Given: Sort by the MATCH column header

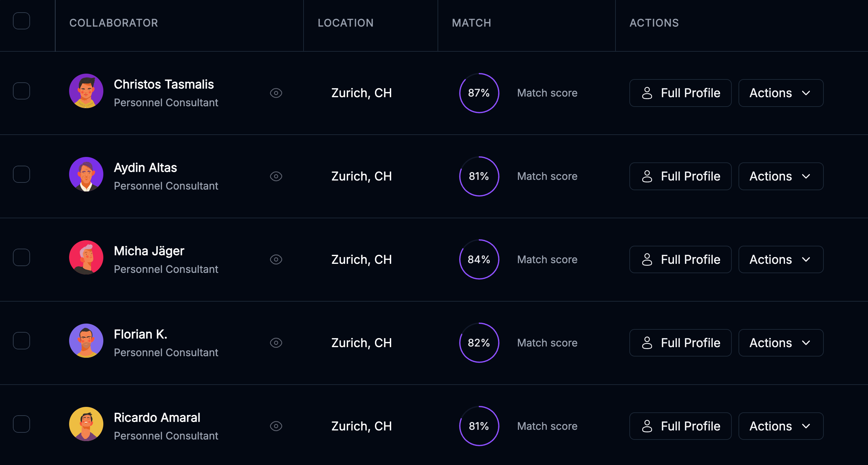Looking at the screenshot, I should tap(471, 23).
